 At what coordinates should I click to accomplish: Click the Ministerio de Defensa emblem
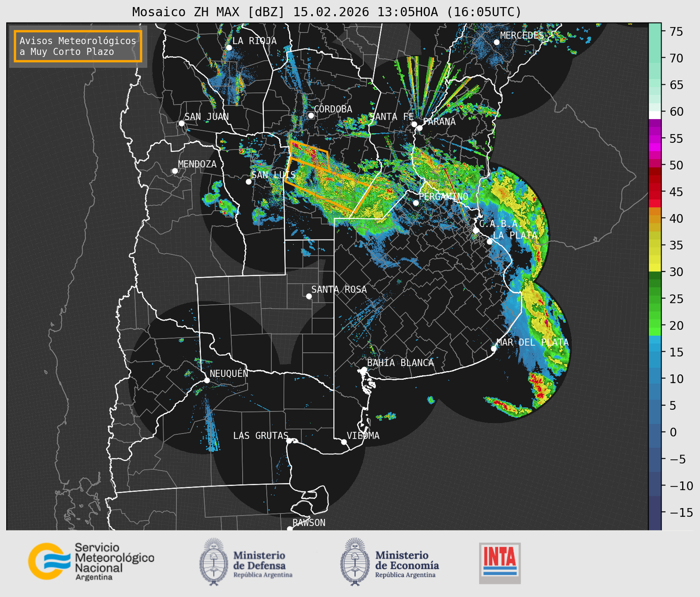(x=214, y=562)
